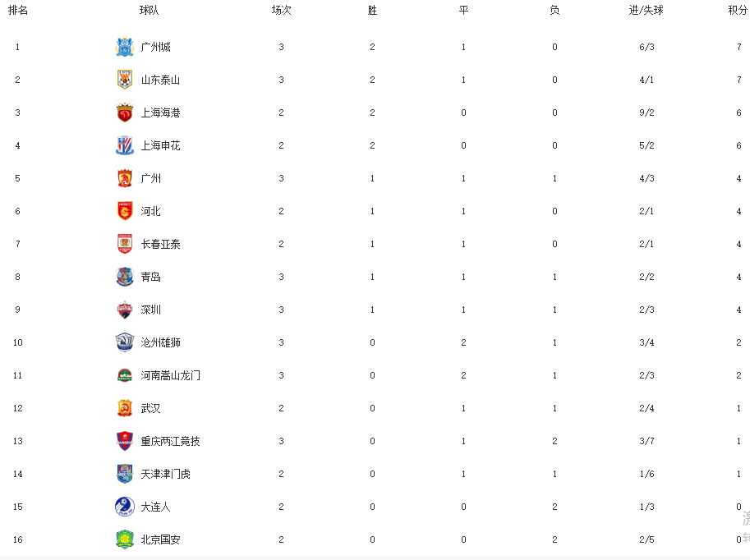Click the 上海申花 club crest

tap(125, 145)
